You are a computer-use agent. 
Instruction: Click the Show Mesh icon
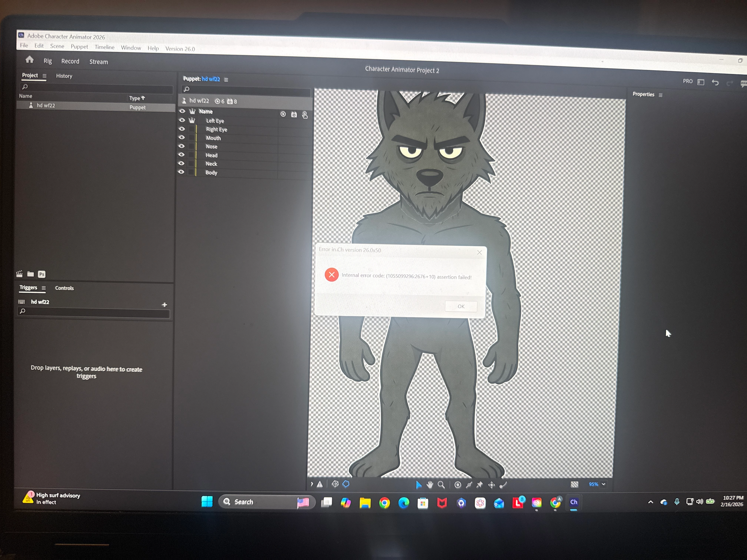pos(335,484)
